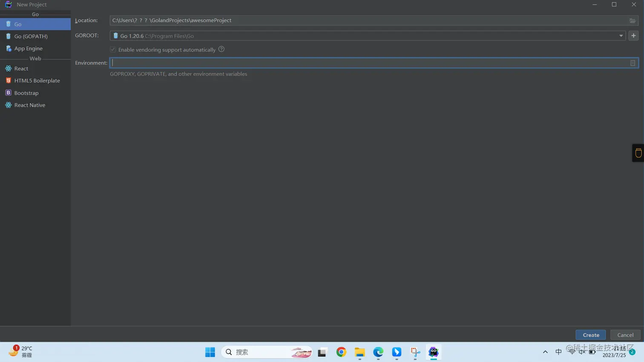Choose the Bootstrap project template
644x362 pixels.
[35, 93]
